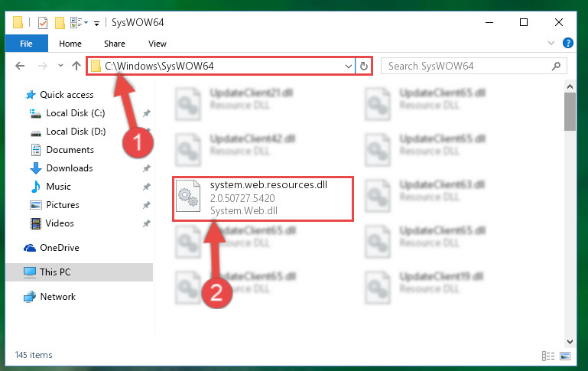The width and height of the screenshot is (588, 371).
Task: Open Local Disk (C:) in sidebar
Action: pyautogui.click(x=76, y=113)
